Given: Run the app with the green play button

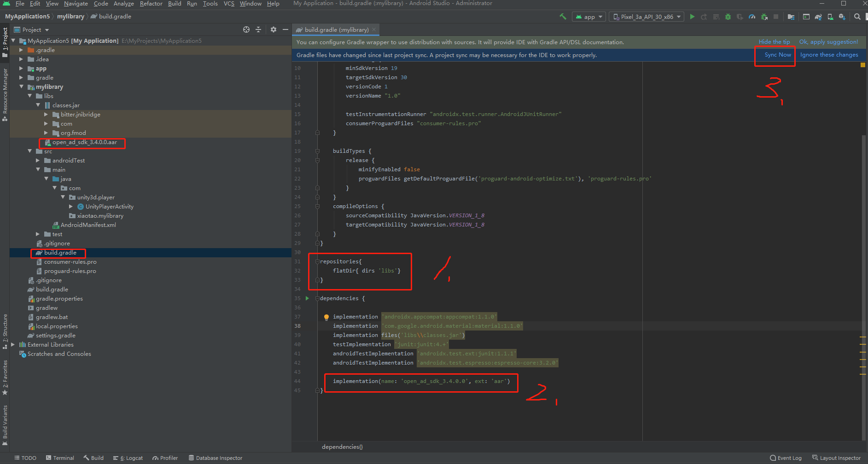Looking at the screenshot, I should pyautogui.click(x=692, y=17).
